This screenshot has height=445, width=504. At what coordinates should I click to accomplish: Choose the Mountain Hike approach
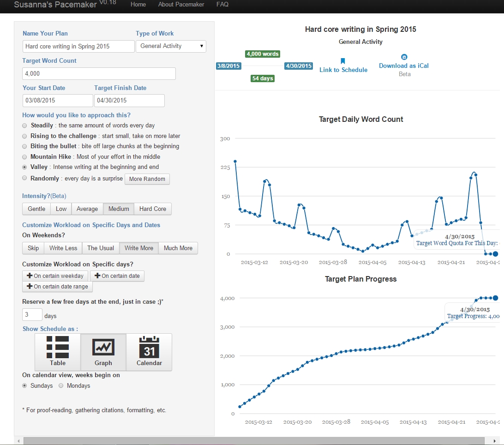click(x=24, y=157)
